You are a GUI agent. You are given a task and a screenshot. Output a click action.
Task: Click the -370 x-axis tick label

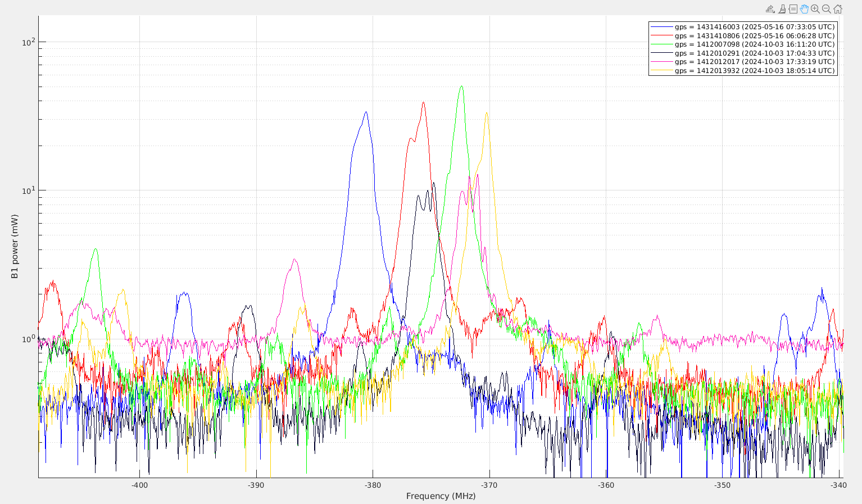(x=489, y=485)
